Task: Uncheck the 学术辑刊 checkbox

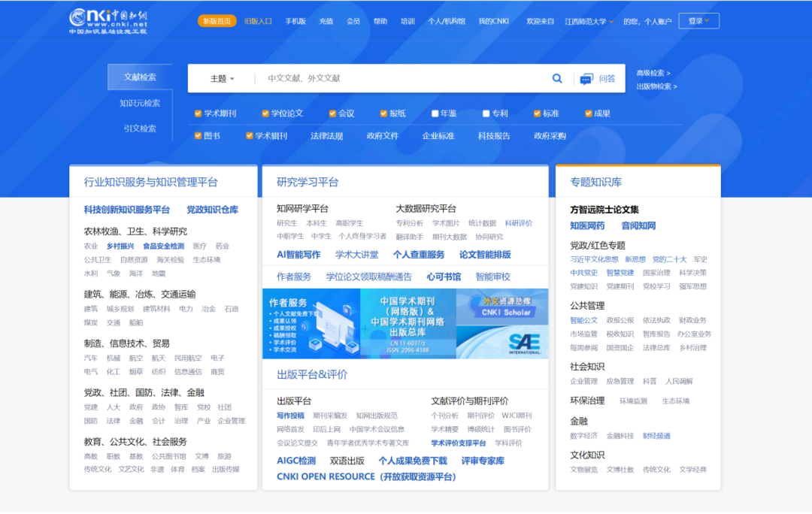Action: point(249,135)
